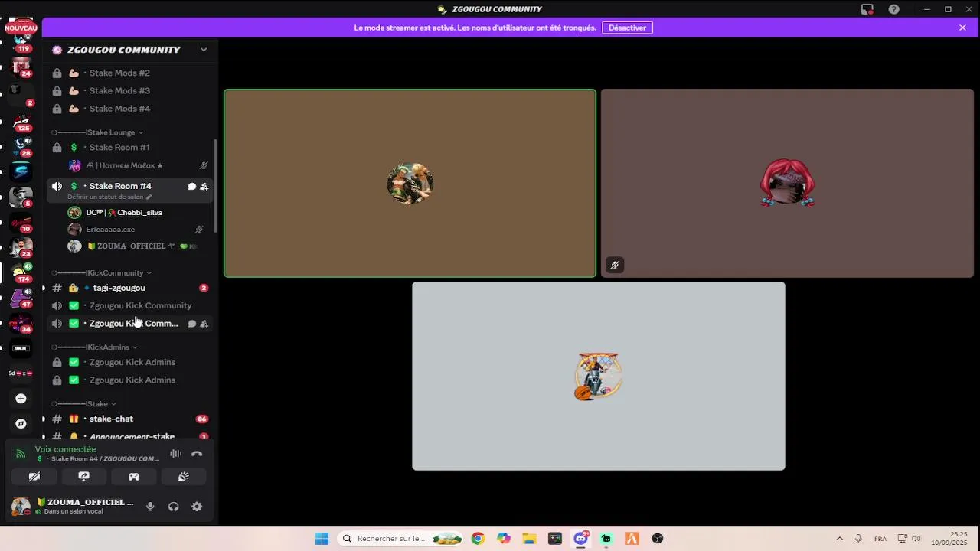
Task: Invite icon on Zgougou Kick Comm... channel
Action: click(x=204, y=324)
